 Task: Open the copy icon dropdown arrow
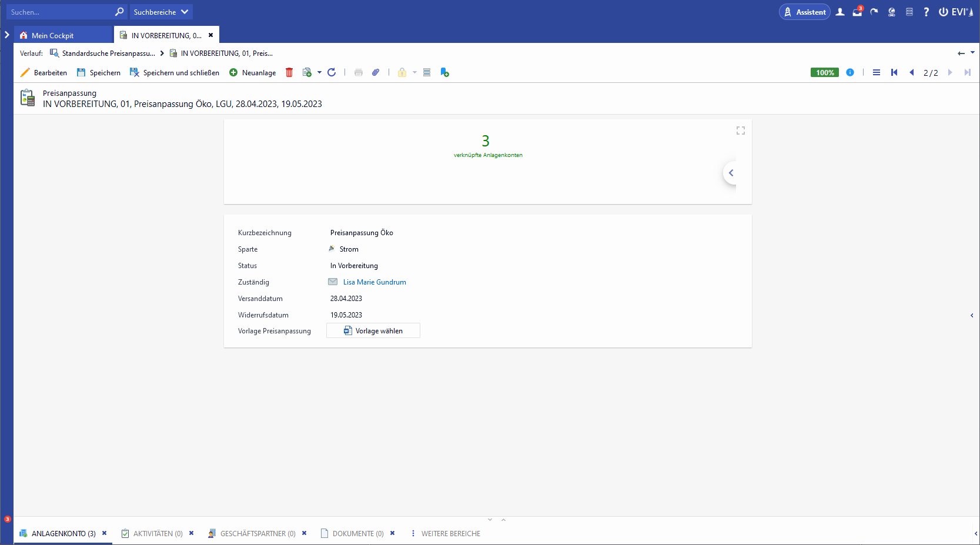(320, 72)
